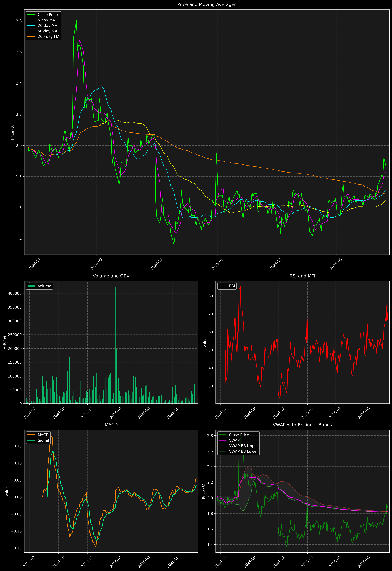This screenshot has width=392, height=571.
Task: Select the 'VWAP BB Upper' legend entry
Action: click(243, 446)
